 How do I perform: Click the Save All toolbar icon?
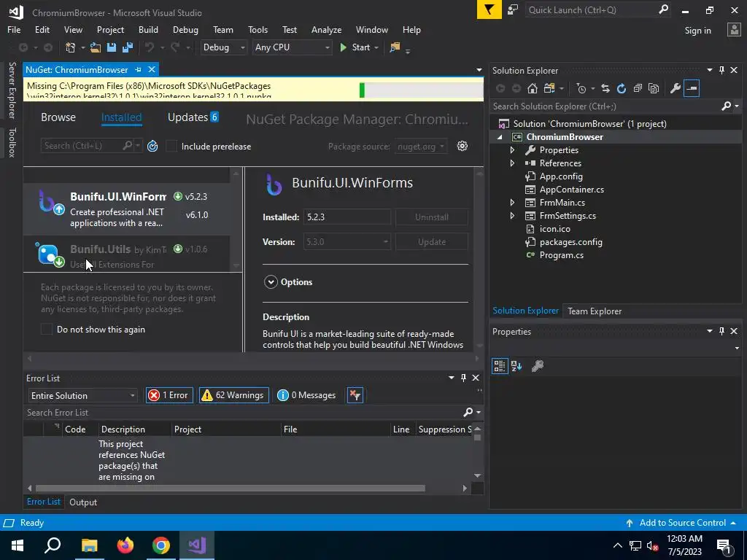tap(127, 47)
